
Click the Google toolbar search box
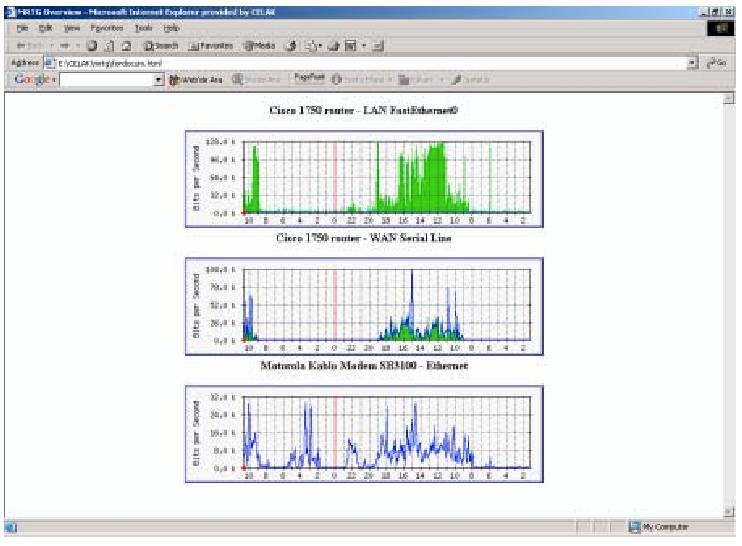tap(107, 80)
